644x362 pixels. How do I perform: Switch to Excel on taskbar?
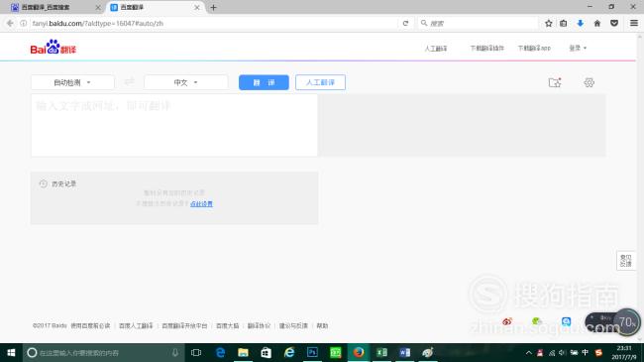click(x=382, y=352)
